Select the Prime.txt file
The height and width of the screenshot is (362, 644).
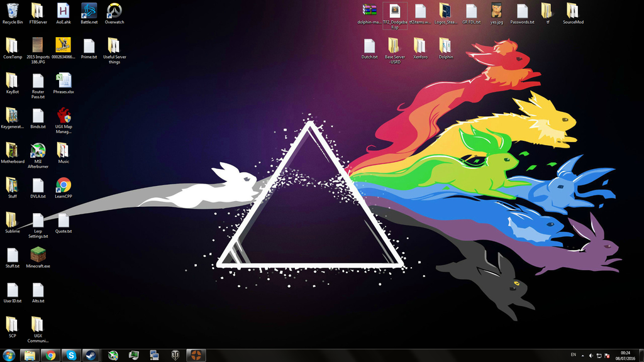(89, 48)
